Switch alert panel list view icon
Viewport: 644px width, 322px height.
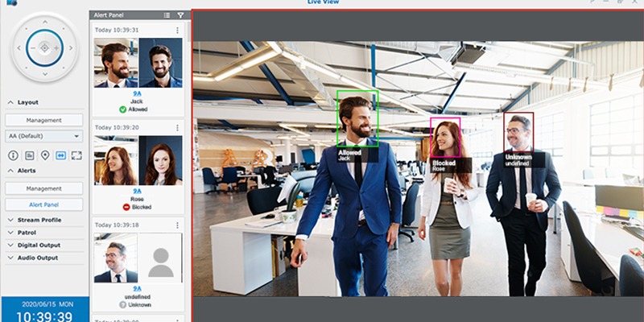point(167,15)
